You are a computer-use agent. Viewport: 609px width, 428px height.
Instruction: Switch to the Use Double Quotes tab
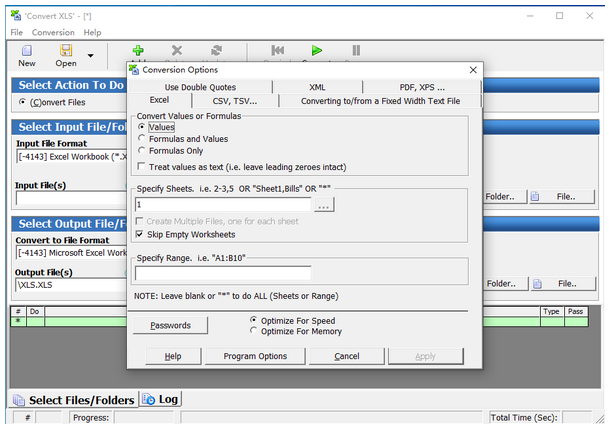[x=200, y=87]
